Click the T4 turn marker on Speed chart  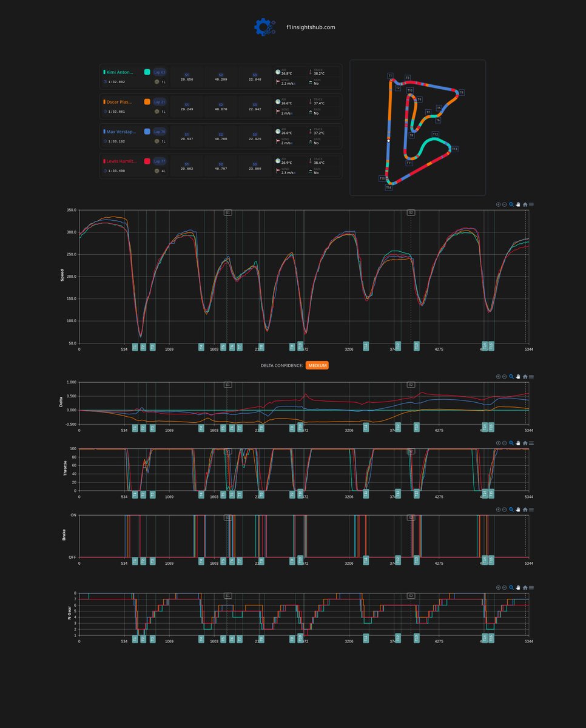pos(201,346)
